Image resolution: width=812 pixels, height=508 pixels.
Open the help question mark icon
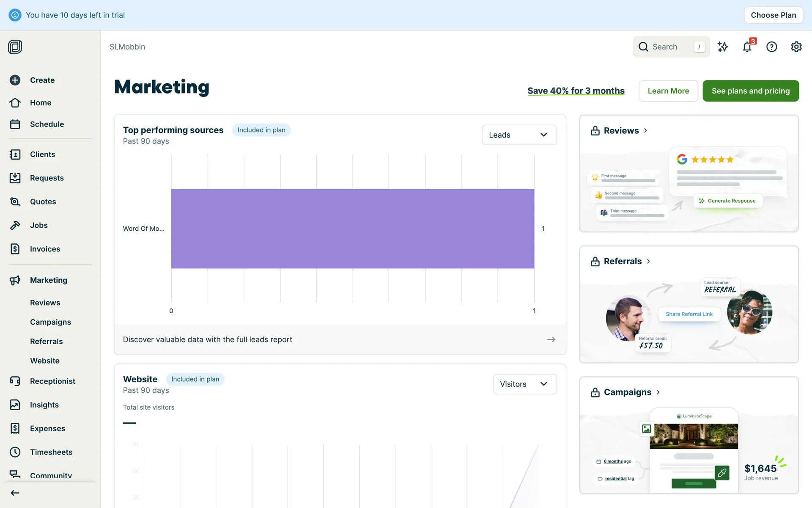coord(771,47)
